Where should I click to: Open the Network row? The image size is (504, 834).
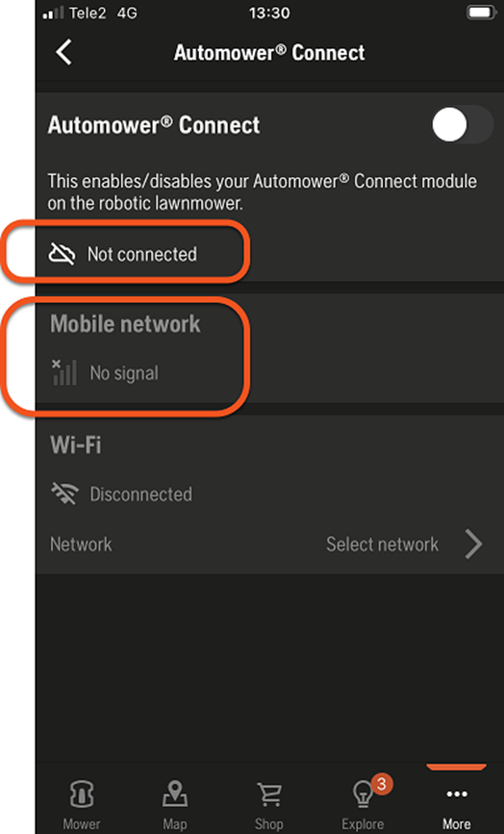point(266,544)
